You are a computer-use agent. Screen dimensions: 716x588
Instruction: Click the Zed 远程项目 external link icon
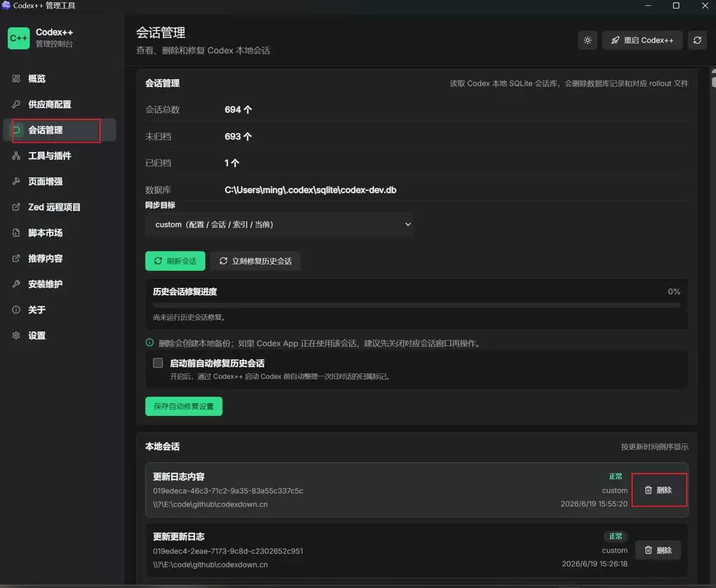(x=16, y=207)
